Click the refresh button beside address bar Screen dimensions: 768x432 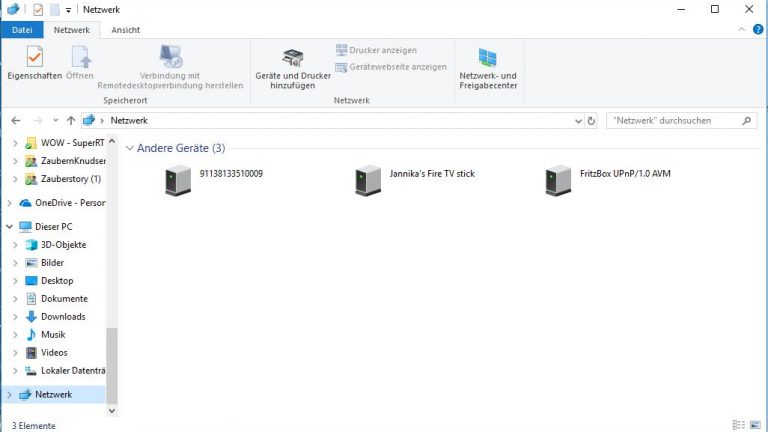(x=592, y=120)
